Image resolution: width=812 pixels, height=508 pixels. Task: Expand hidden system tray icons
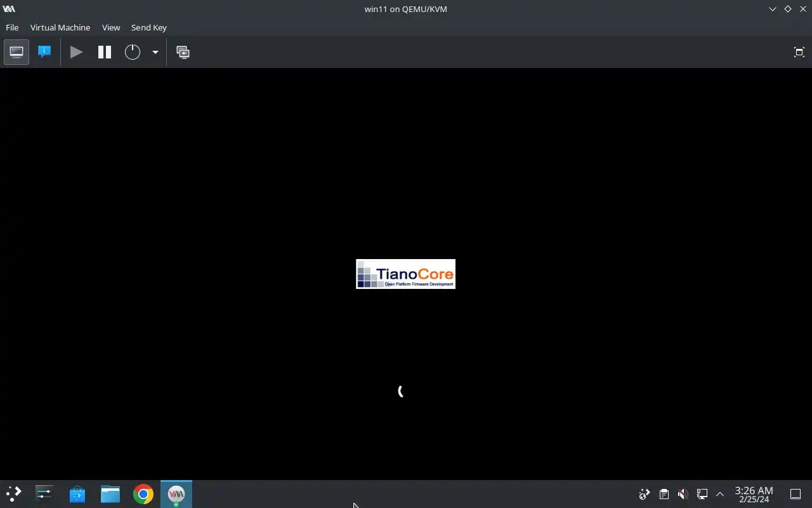[x=720, y=494]
